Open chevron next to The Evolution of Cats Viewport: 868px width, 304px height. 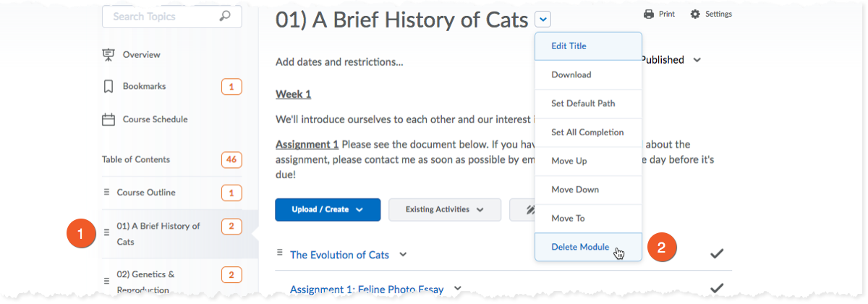pos(403,254)
